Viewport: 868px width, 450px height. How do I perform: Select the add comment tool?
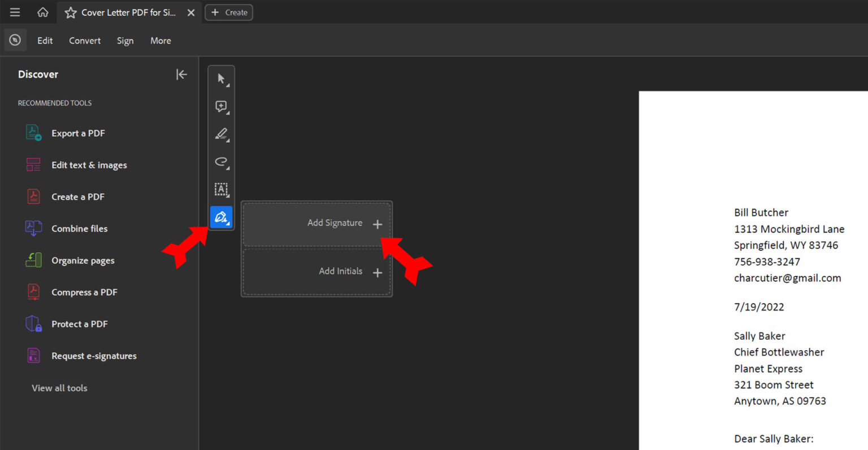(x=221, y=106)
